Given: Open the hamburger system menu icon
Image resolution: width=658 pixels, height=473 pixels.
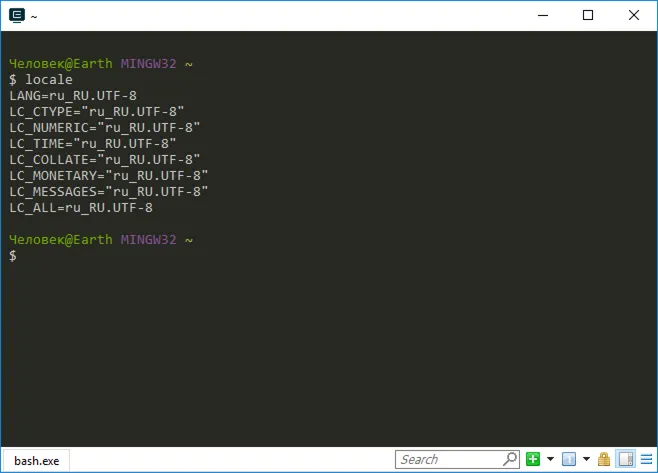Looking at the screenshot, I should click(645, 459).
